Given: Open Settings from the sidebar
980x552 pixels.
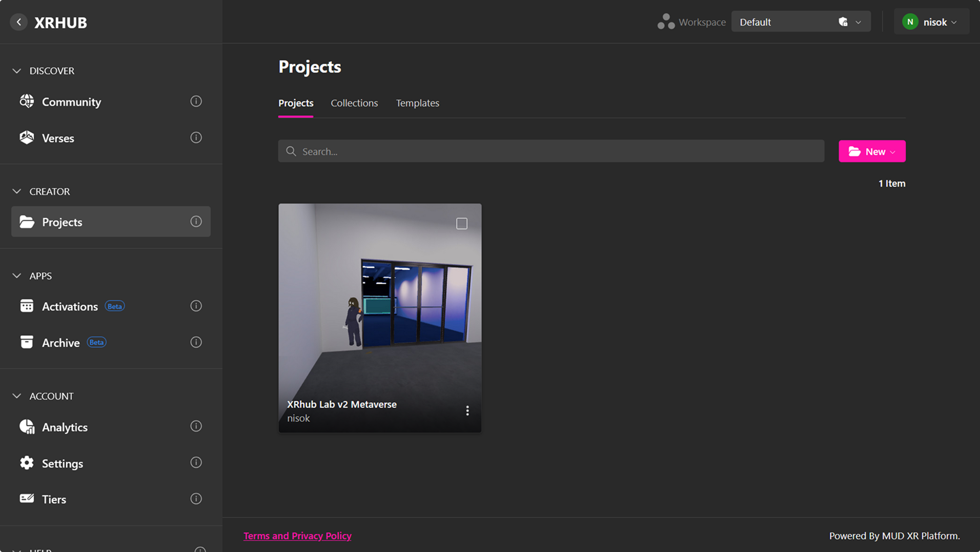Looking at the screenshot, I should point(62,463).
